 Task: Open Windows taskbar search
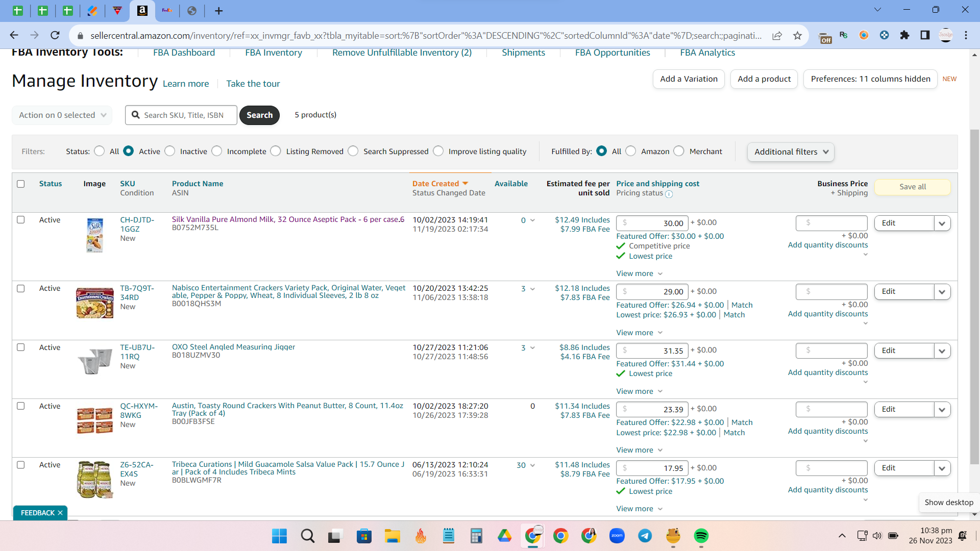click(307, 536)
